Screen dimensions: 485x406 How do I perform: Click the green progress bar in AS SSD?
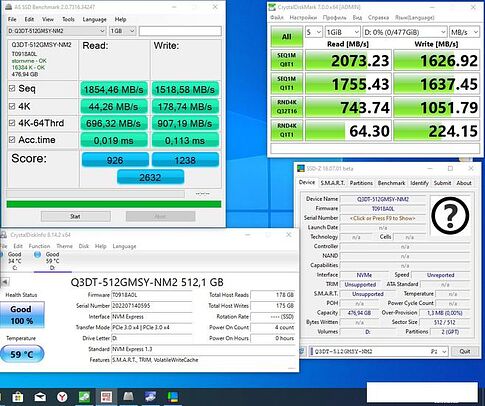click(114, 204)
